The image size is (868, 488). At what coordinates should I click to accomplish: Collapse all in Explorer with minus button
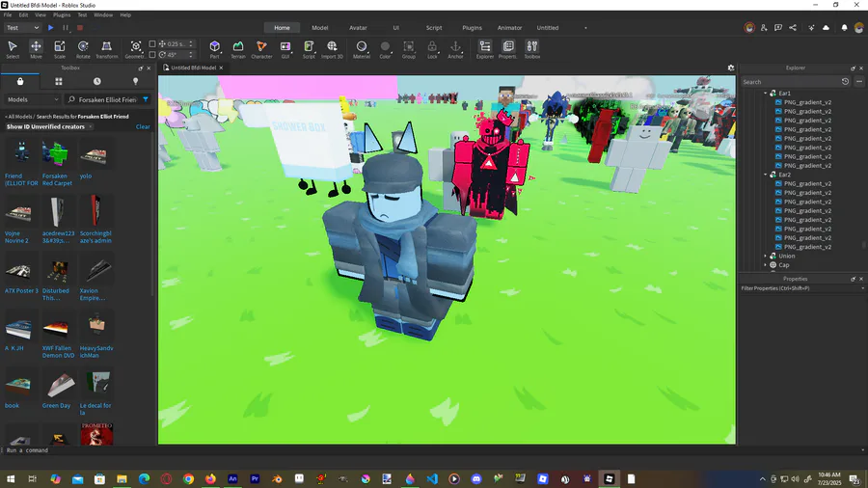click(859, 81)
